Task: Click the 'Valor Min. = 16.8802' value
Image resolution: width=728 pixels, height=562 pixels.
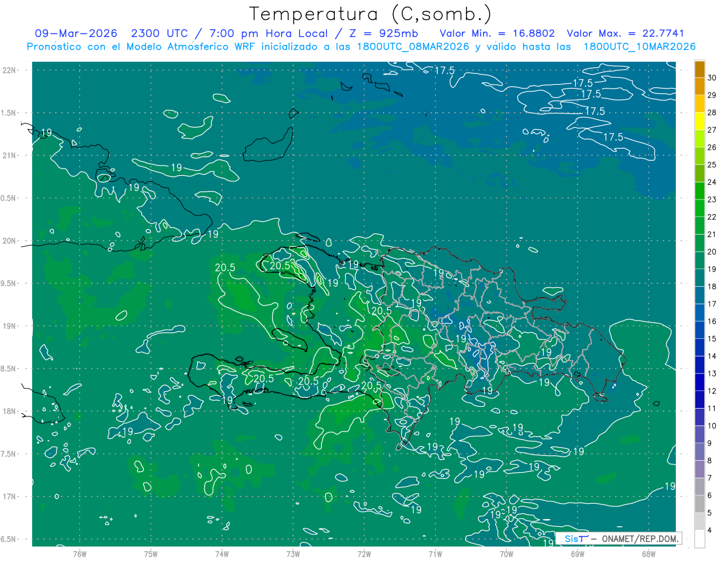Action: click(497, 33)
